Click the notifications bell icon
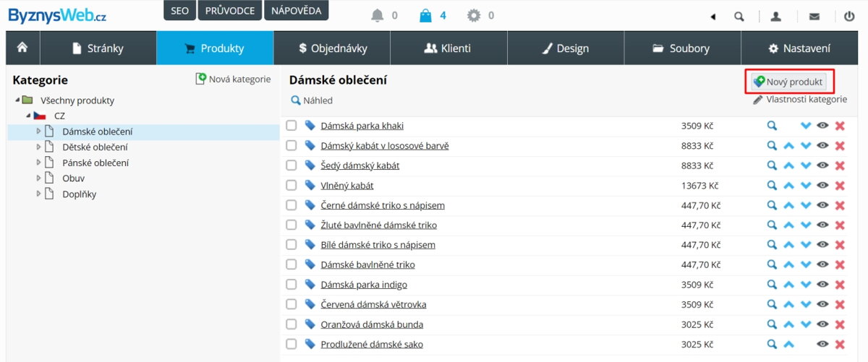 click(377, 15)
